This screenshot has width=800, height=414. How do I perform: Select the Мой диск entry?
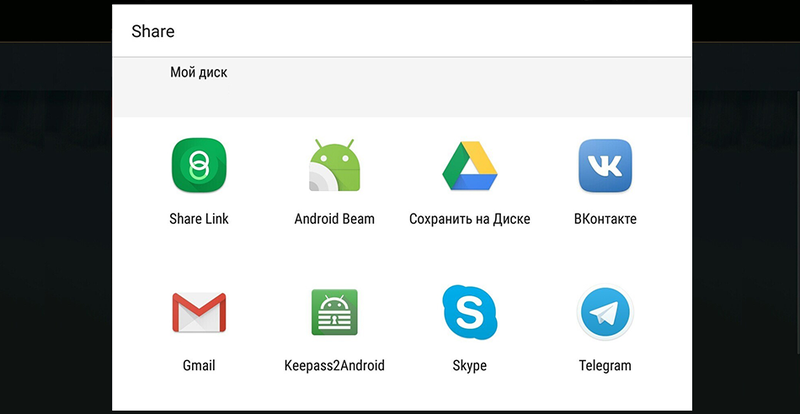pyautogui.click(x=199, y=72)
